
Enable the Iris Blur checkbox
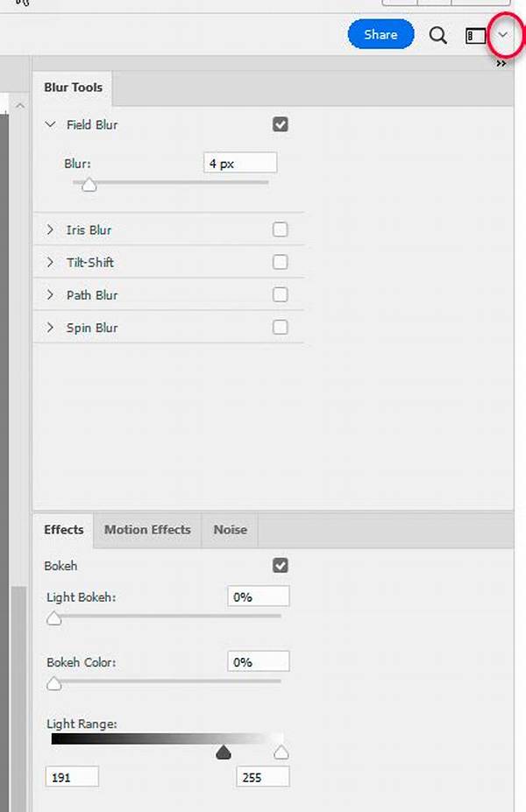tap(280, 229)
